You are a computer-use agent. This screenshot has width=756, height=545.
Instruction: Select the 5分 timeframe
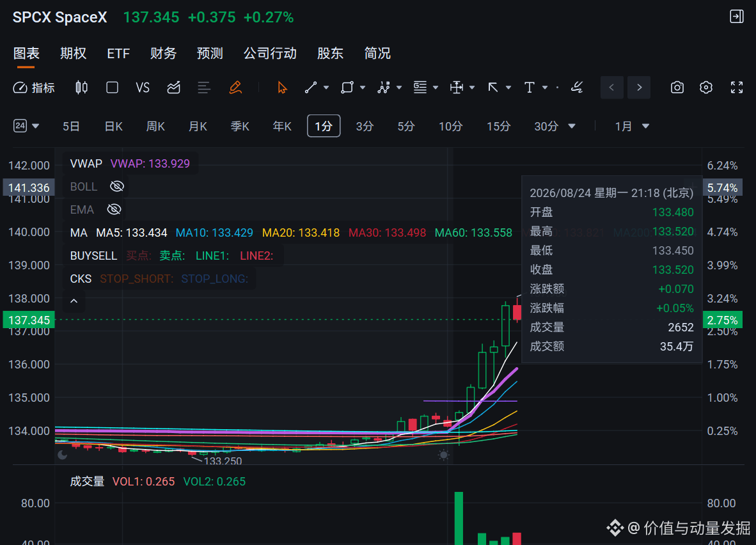point(406,127)
